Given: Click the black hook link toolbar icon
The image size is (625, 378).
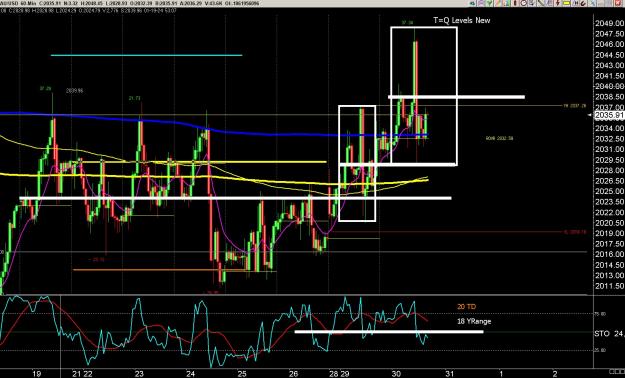Looking at the screenshot, I should click(x=583, y=3).
